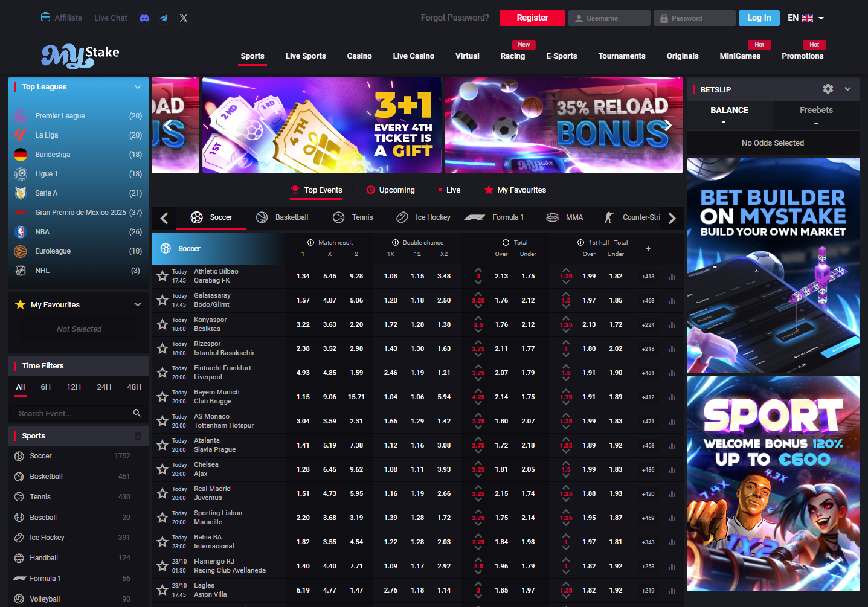Toggle favourite star for Real Madrid match
The width and height of the screenshot is (868, 607).
[162, 493]
